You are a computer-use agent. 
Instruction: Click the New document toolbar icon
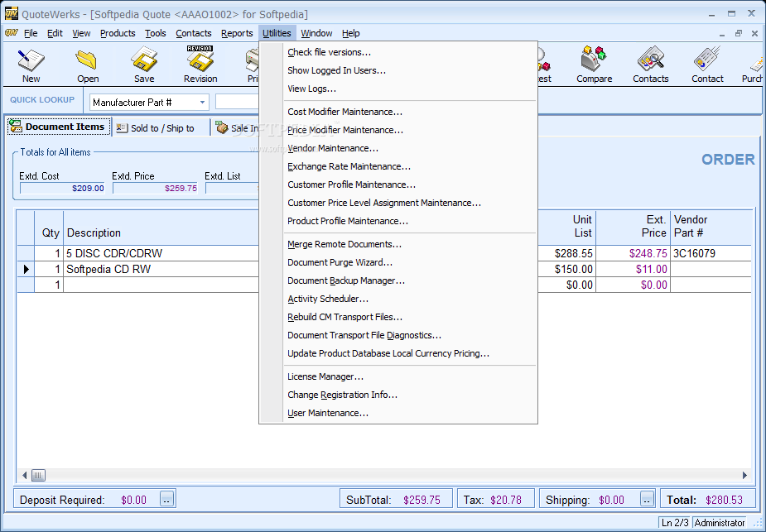[31, 60]
